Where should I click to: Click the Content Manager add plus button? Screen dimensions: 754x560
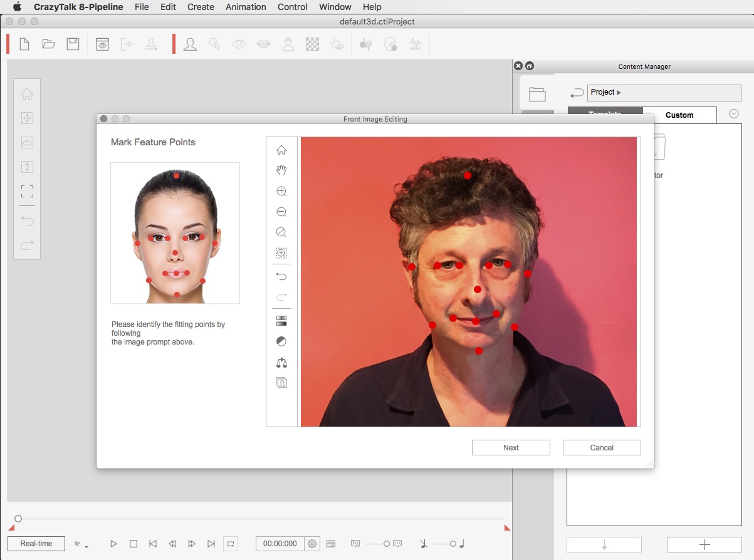(704, 544)
